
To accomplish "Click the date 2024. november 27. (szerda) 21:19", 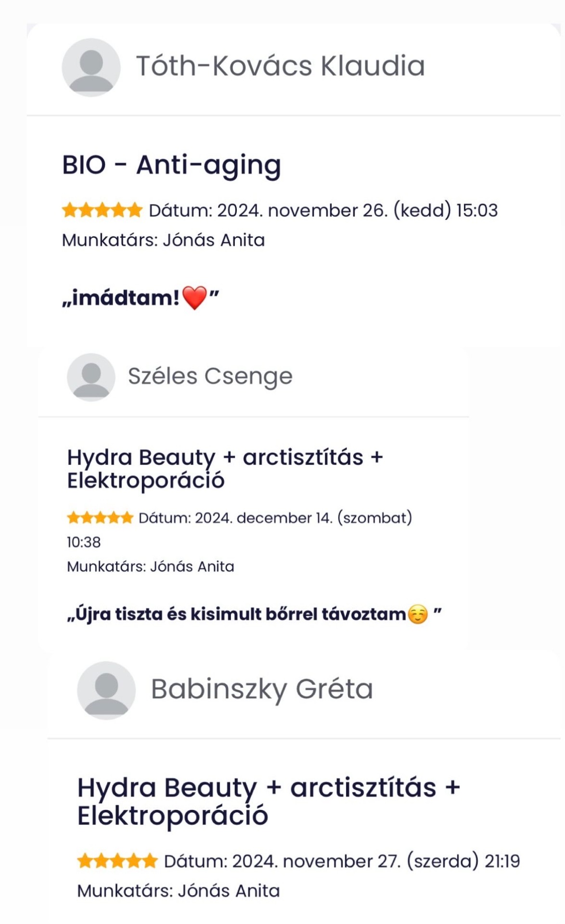I will (x=342, y=861).
